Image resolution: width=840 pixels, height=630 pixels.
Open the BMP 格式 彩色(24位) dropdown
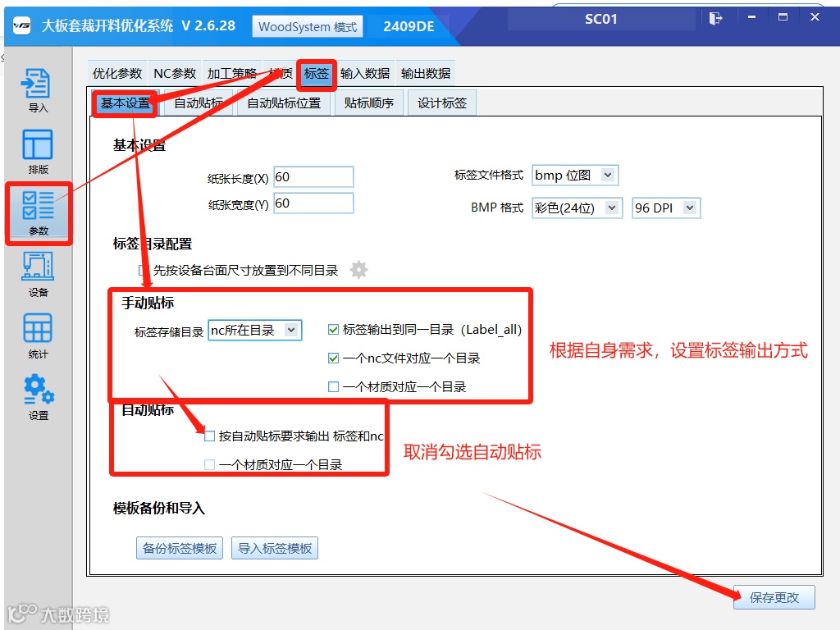pos(577,208)
